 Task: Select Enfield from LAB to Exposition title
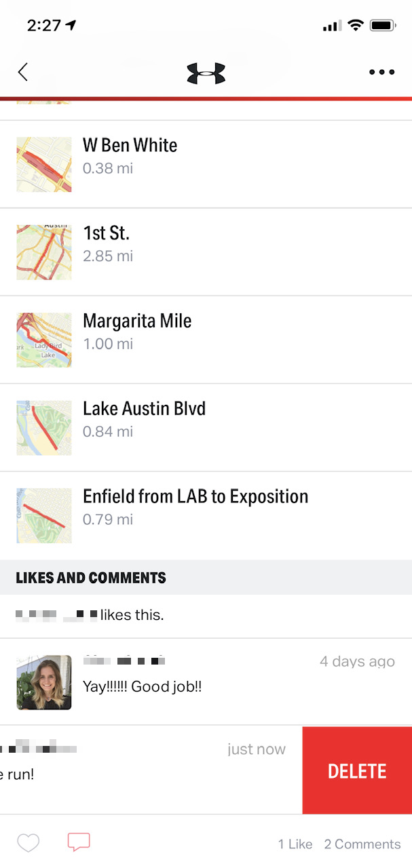click(195, 496)
